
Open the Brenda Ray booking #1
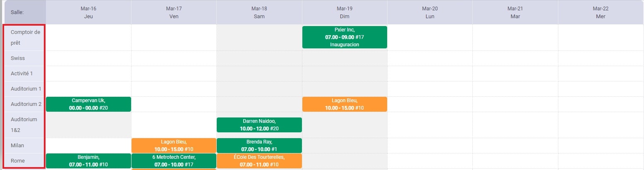pos(259,146)
